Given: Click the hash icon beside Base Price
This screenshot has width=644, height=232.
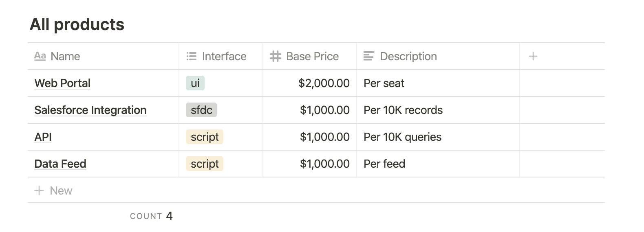Looking at the screenshot, I should [276, 56].
